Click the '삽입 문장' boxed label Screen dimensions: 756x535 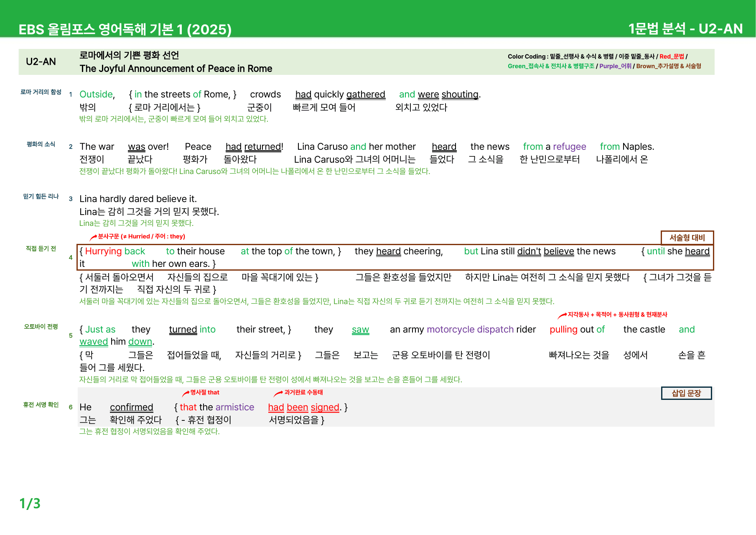click(686, 393)
